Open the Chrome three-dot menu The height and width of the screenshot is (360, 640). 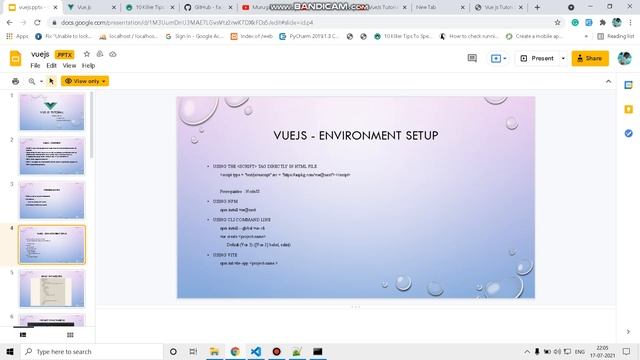point(631,22)
